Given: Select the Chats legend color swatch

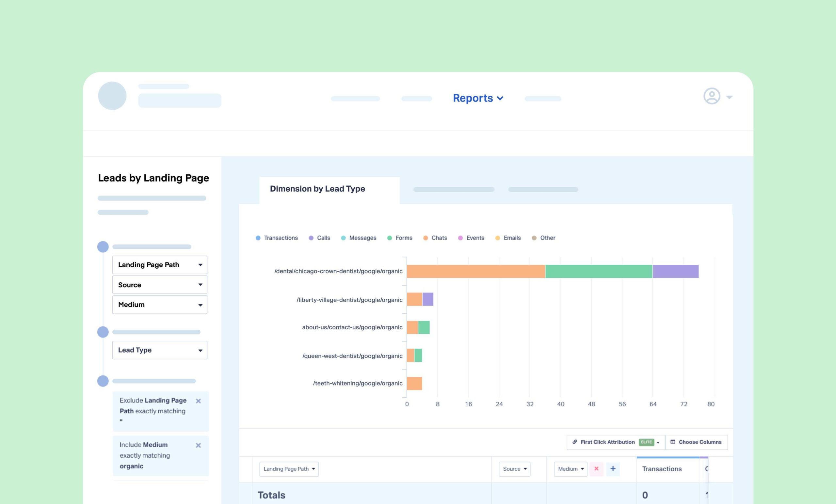Looking at the screenshot, I should pos(423,238).
